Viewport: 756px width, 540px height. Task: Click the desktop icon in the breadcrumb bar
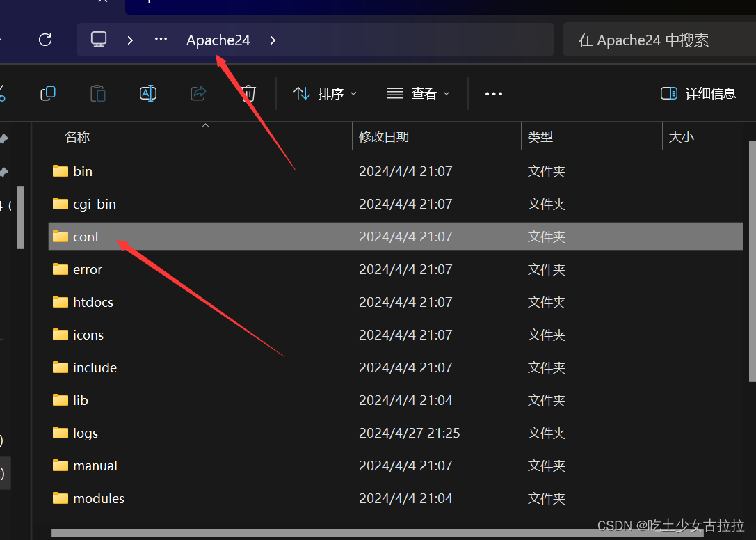(x=98, y=39)
